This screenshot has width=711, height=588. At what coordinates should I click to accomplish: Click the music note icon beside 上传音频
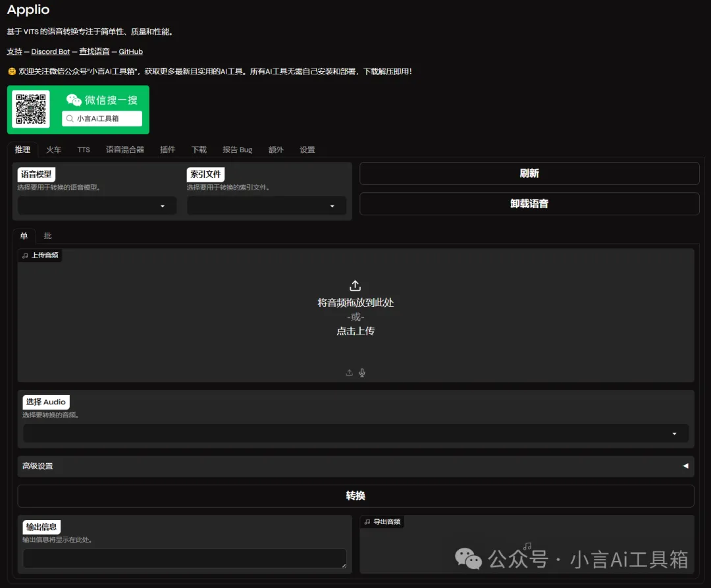click(25, 255)
